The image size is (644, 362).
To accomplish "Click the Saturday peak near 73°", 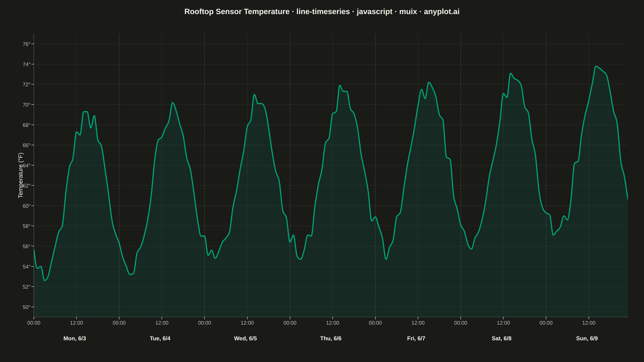I will point(511,73).
